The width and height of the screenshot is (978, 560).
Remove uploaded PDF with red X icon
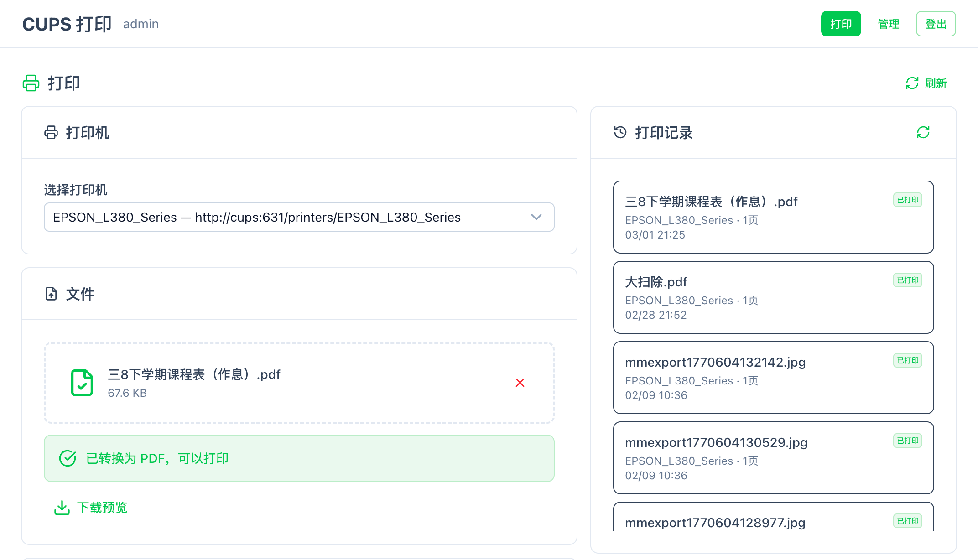tap(520, 383)
